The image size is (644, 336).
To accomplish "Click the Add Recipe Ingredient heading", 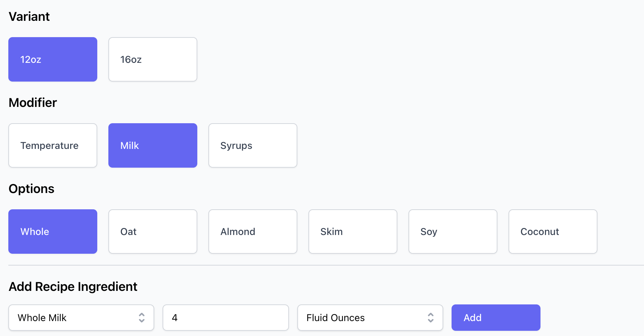I will click(73, 287).
